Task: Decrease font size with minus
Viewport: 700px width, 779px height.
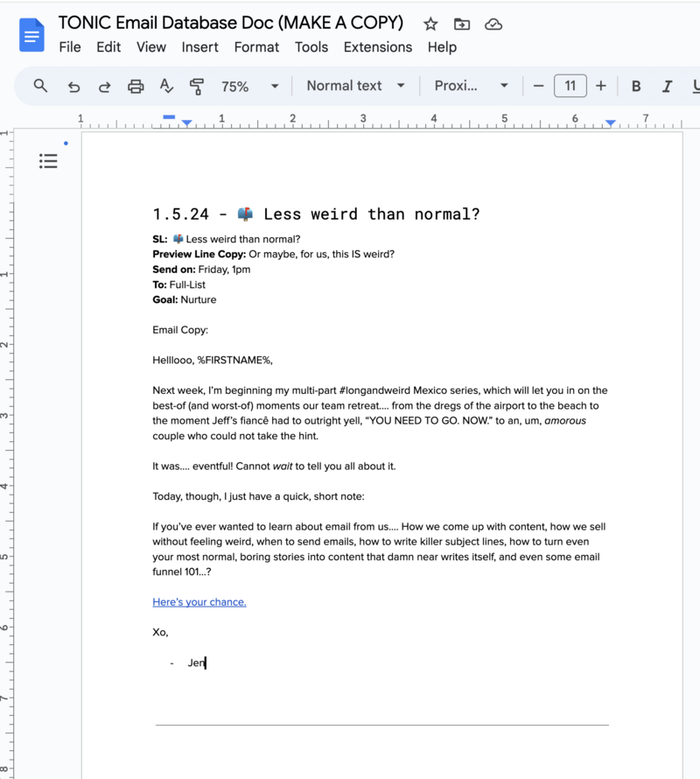Action: [x=538, y=86]
